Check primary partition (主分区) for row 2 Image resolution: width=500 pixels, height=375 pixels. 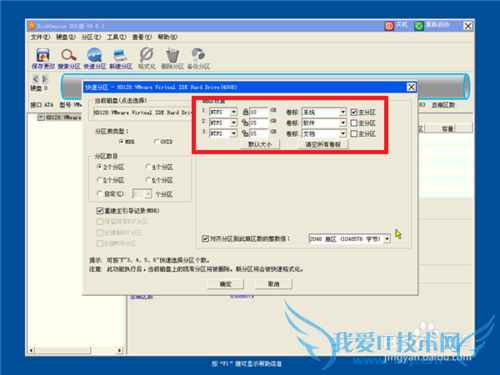pyautogui.click(x=354, y=123)
